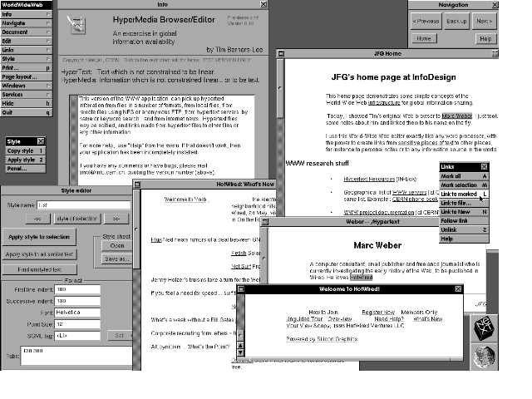Choose Copy style from Style menu
532x399 pixels.
click(26, 150)
